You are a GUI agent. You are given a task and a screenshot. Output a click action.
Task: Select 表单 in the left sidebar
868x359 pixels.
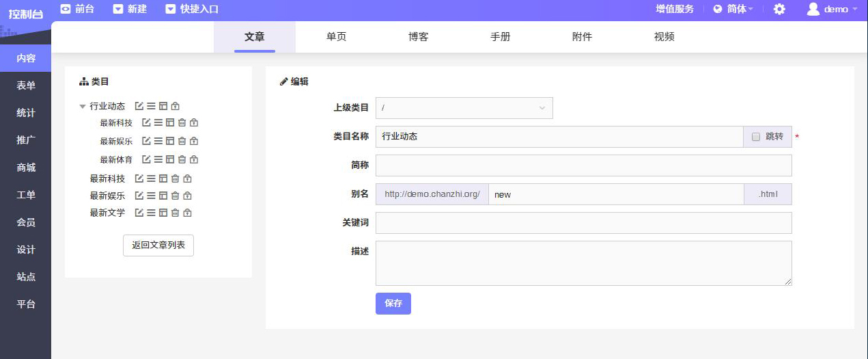click(25, 85)
